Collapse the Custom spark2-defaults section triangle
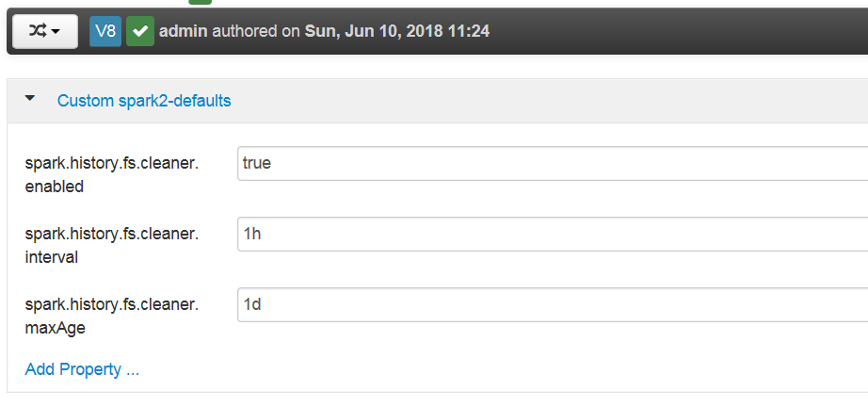The width and height of the screenshot is (868, 407). pyautogui.click(x=30, y=98)
